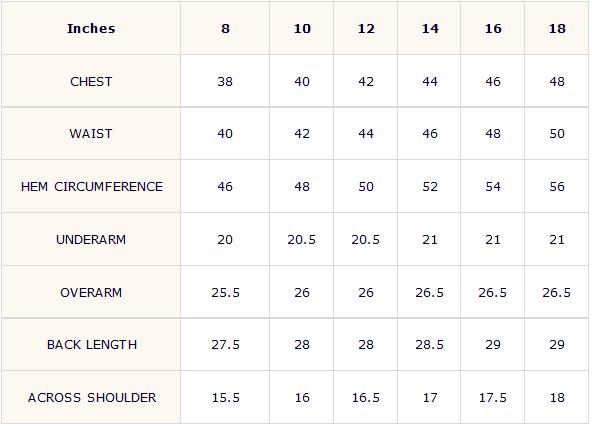
Task: Select chest value 38 for size 8
Action: pos(225,82)
